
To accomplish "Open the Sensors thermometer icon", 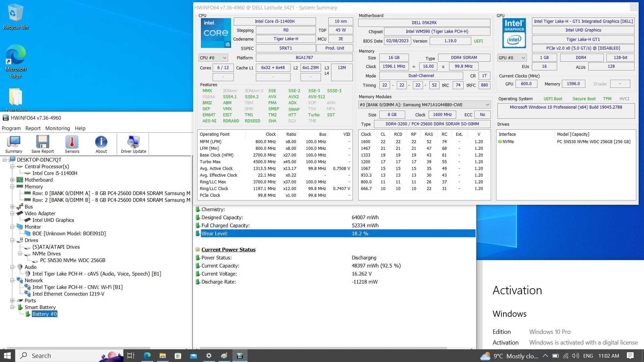I will [x=72, y=144].
